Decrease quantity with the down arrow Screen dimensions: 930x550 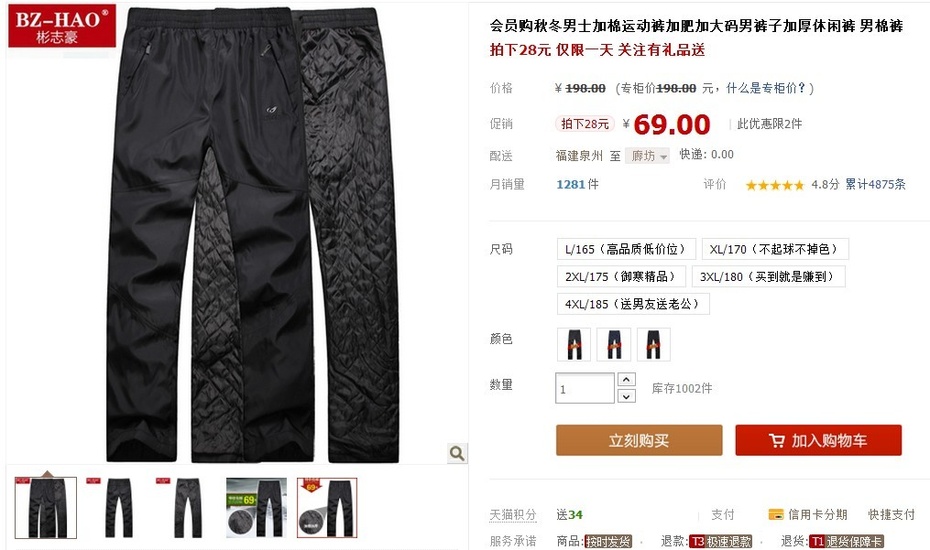[626, 396]
